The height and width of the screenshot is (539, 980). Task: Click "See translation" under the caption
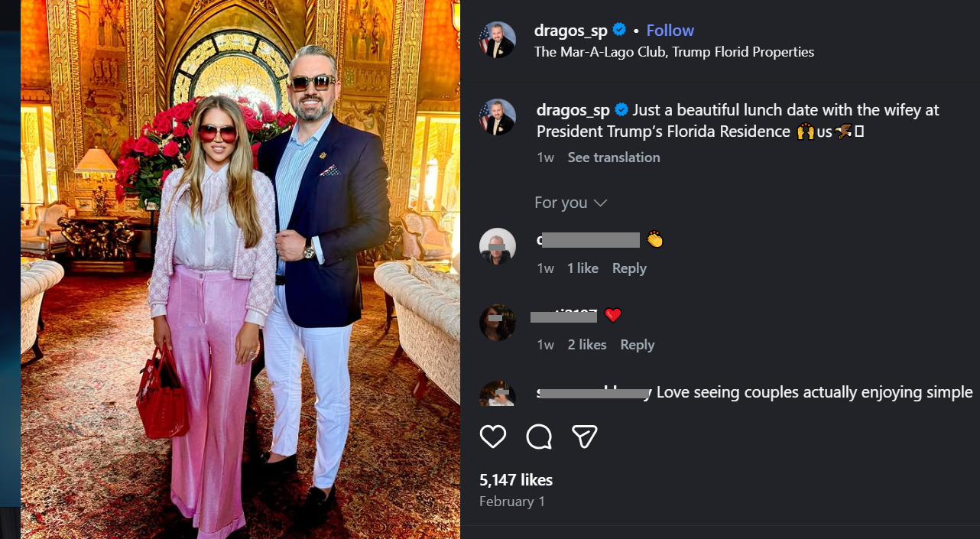point(613,157)
